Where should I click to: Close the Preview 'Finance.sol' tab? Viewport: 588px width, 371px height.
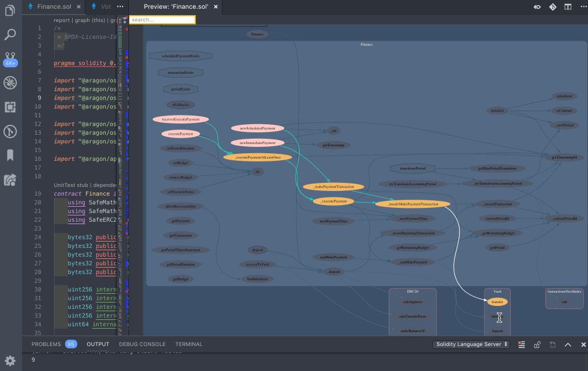[x=216, y=7]
